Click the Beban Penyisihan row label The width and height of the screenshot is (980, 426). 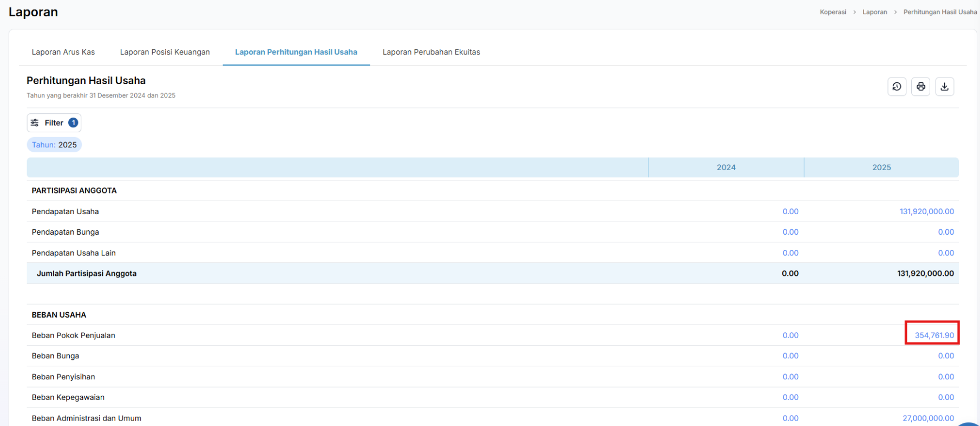(63, 377)
